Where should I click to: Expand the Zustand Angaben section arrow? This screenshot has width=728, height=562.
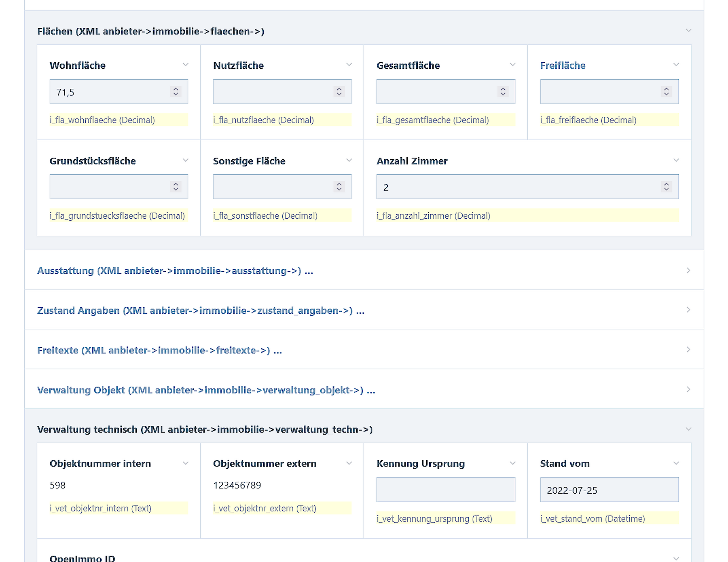(688, 310)
